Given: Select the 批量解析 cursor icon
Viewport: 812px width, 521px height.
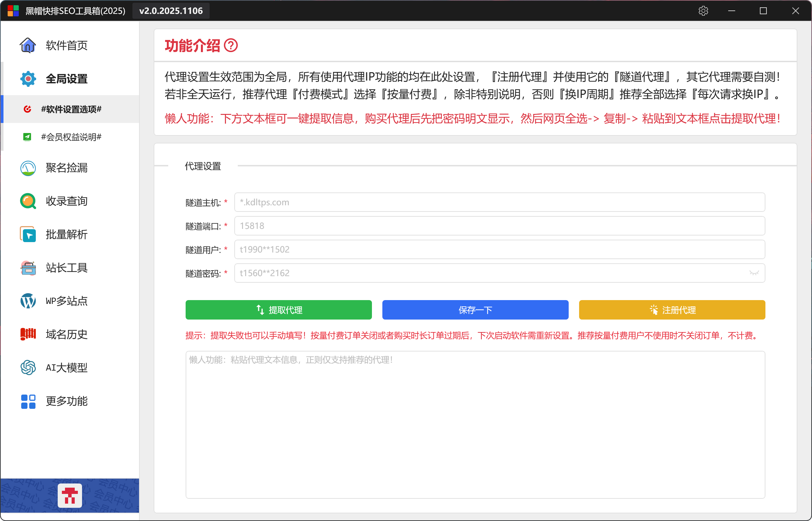Looking at the screenshot, I should [28, 234].
